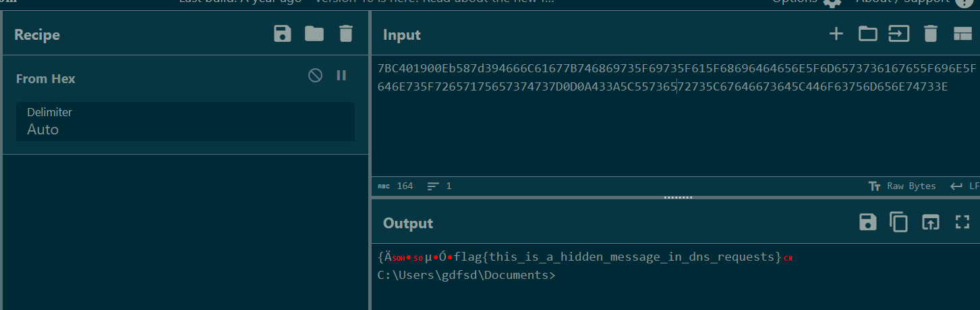Screen dimensions: 980x310
Task: Clear input and output
Action: tap(931, 34)
